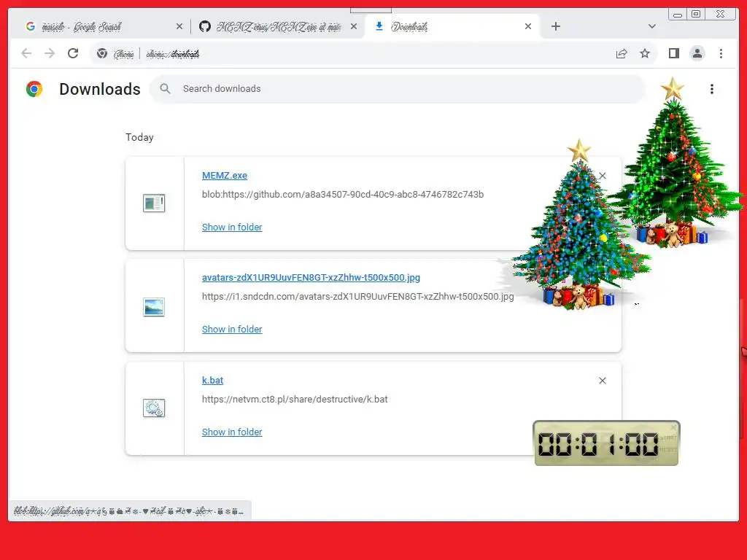Click the i1.sndcdn.com source URL text
Screen dimensions: 747x560
357,296
